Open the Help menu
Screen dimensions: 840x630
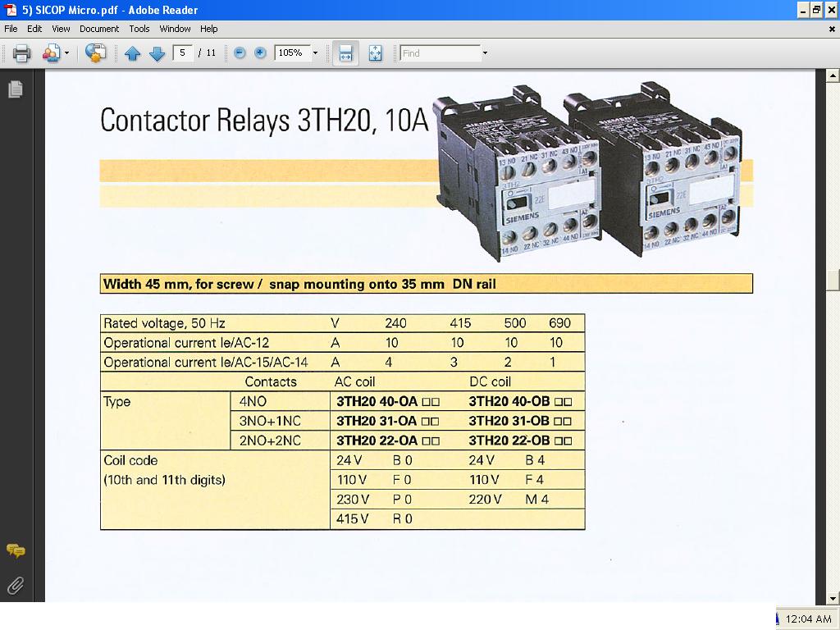(x=209, y=29)
